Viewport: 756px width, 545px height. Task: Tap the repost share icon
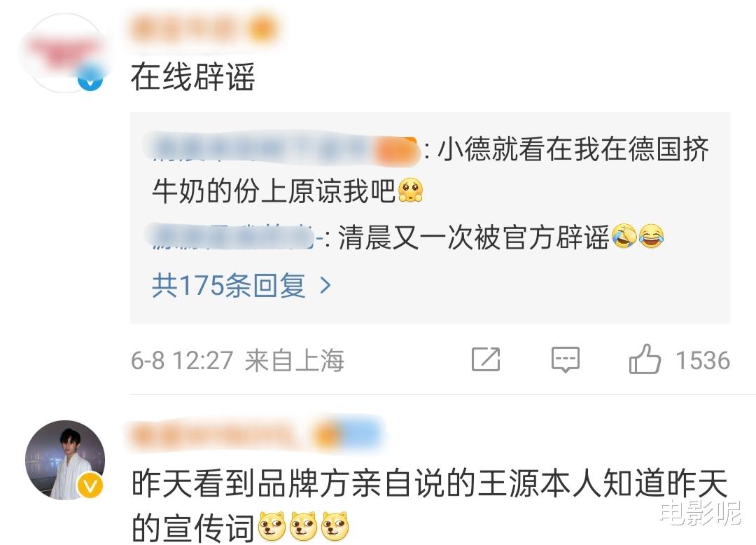[486, 359]
